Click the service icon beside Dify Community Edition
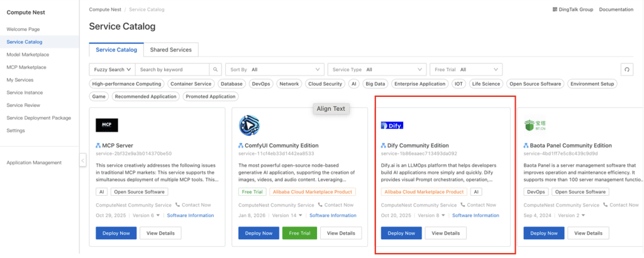The height and width of the screenshot is (258, 644). [x=383, y=145]
